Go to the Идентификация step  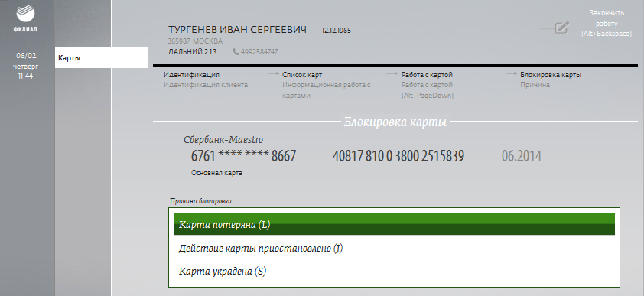point(191,75)
